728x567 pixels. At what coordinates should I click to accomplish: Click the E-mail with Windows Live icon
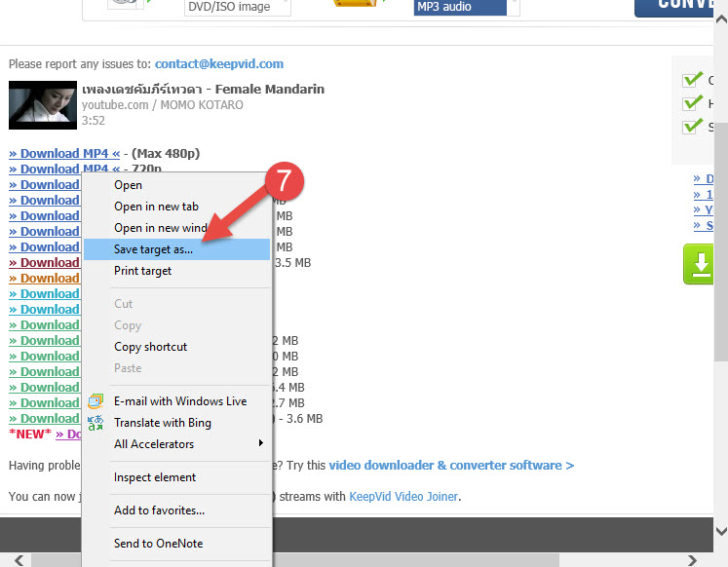coord(96,400)
